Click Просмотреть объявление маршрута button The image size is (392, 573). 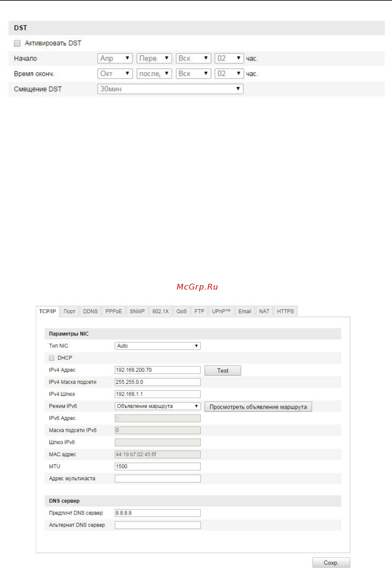pyautogui.click(x=258, y=407)
